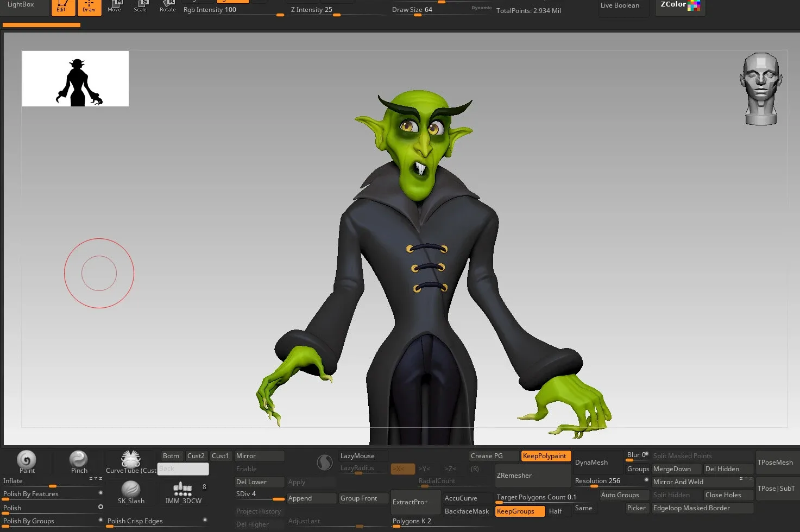The height and width of the screenshot is (532, 800).
Task: Click the stroke type icon beside LazyMouse
Action: pyautogui.click(x=324, y=463)
